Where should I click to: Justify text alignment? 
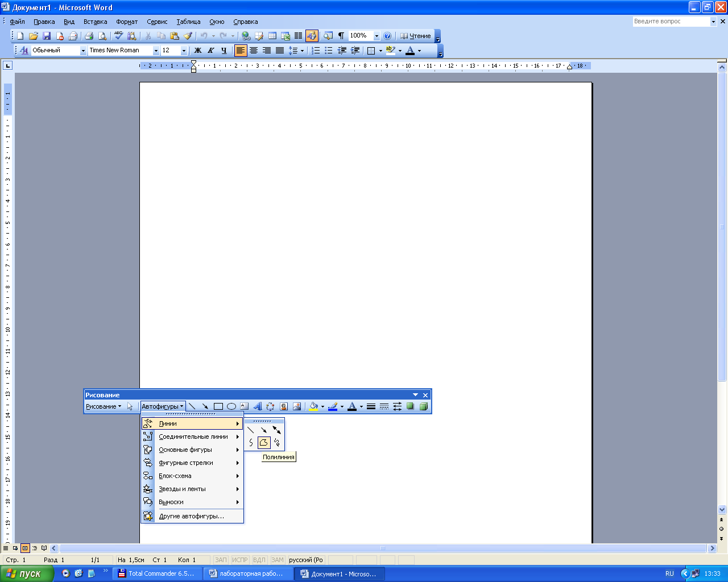click(x=280, y=51)
